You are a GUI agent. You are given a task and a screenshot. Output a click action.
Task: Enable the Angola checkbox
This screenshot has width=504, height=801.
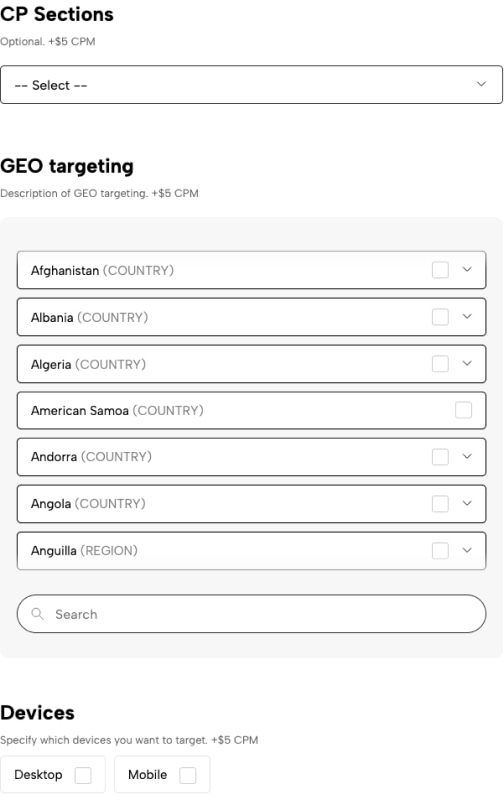(x=440, y=504)
